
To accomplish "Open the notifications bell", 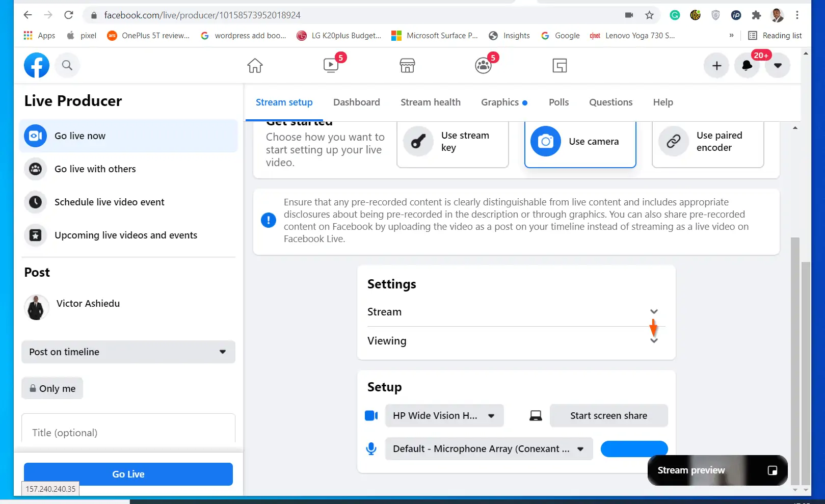I will point(747,66).
